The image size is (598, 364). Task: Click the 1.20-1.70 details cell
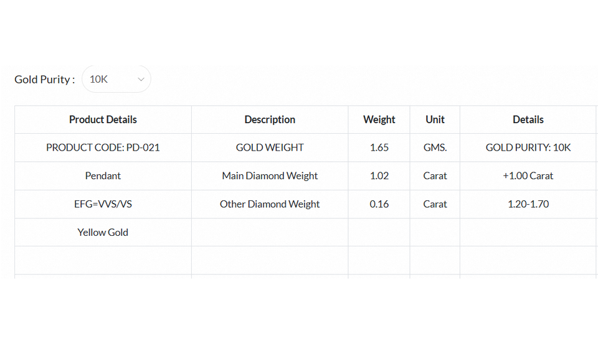[528, 204]
